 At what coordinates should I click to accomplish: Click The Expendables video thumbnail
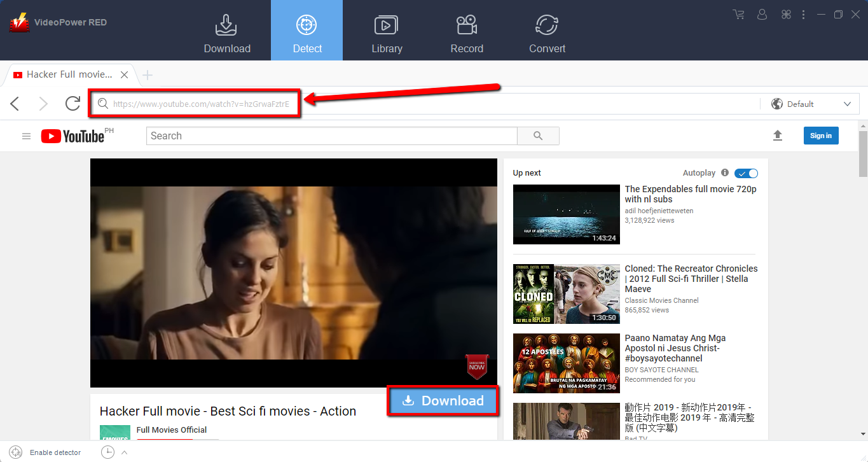[566, 214]
